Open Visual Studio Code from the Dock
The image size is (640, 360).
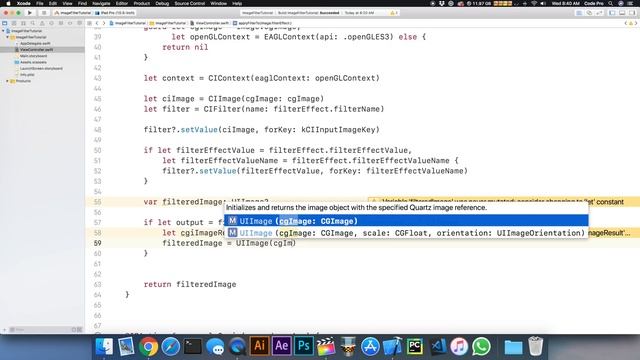point(438,347)
